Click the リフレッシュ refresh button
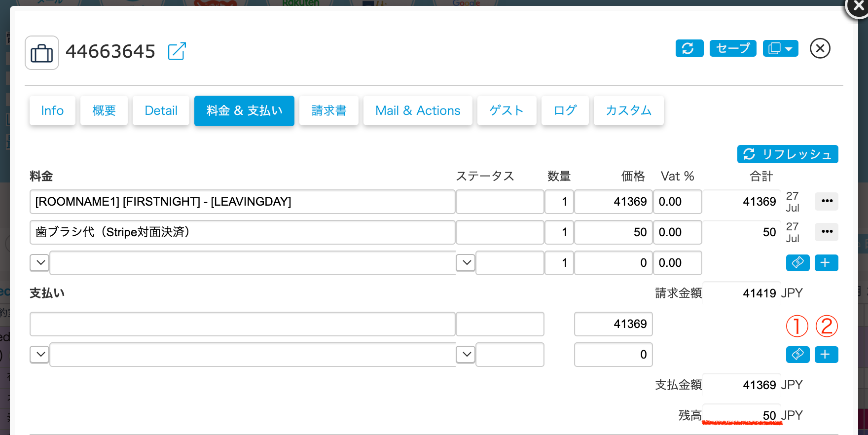The height and width of the screenshot is (435, 868). 787,154
